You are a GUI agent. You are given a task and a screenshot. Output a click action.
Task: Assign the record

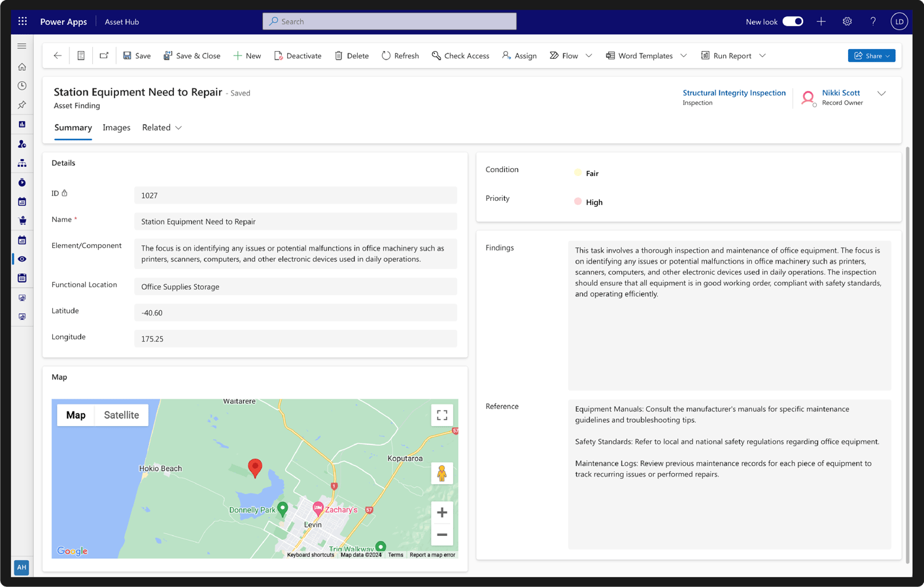click(519, 56)
